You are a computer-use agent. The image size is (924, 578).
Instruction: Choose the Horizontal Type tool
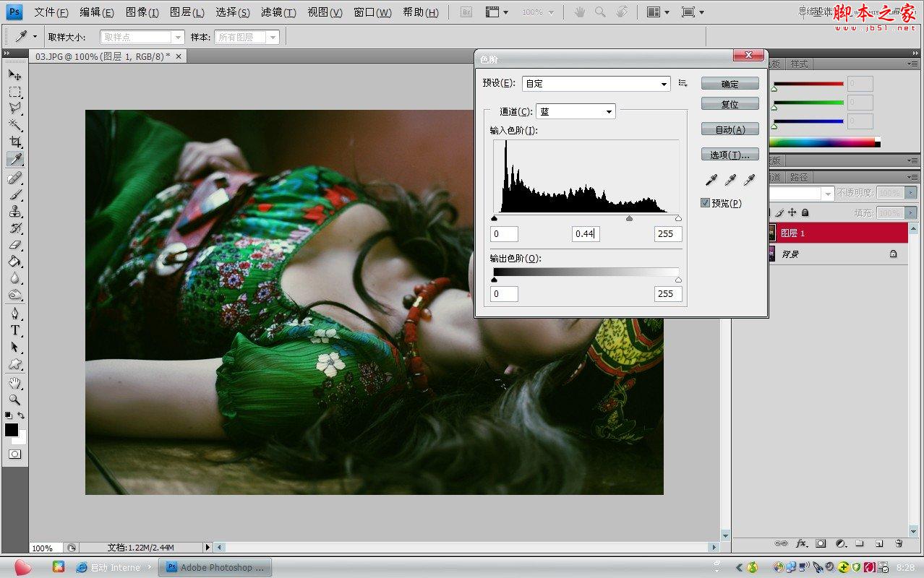pyautogui.click(x=14, y=330)
